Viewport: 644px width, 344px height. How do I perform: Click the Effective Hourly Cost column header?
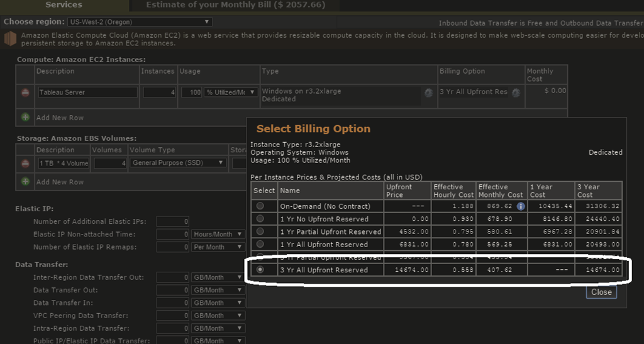[x=453, y=191]
